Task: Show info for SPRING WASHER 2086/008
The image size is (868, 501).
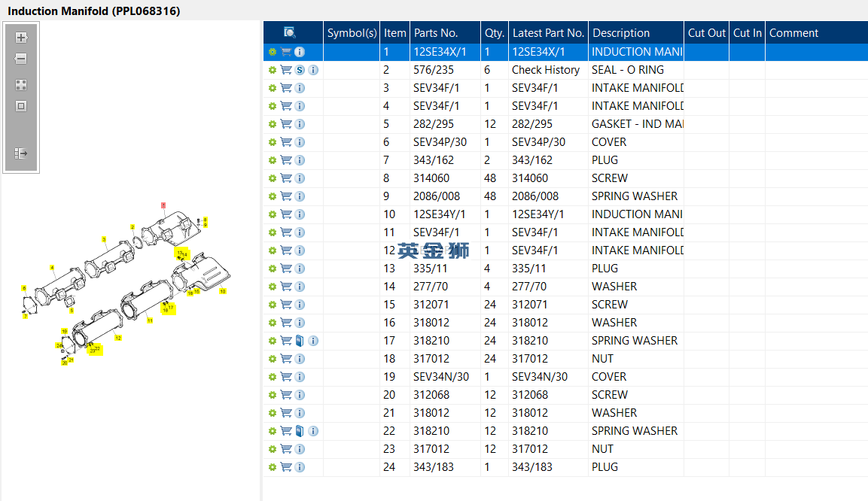Action: (x=300, y=196)
